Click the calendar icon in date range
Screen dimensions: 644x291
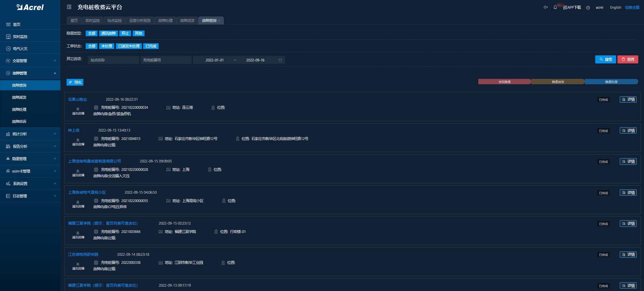[x=280, y=60]
